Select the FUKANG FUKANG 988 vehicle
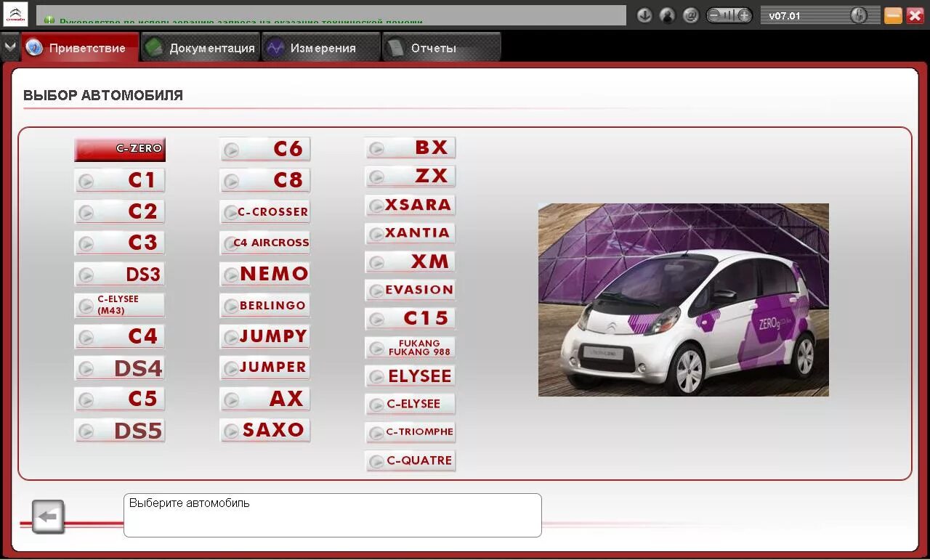Image resolution: width=930 pixels, height=560 pixels. [x=411, y=347]
